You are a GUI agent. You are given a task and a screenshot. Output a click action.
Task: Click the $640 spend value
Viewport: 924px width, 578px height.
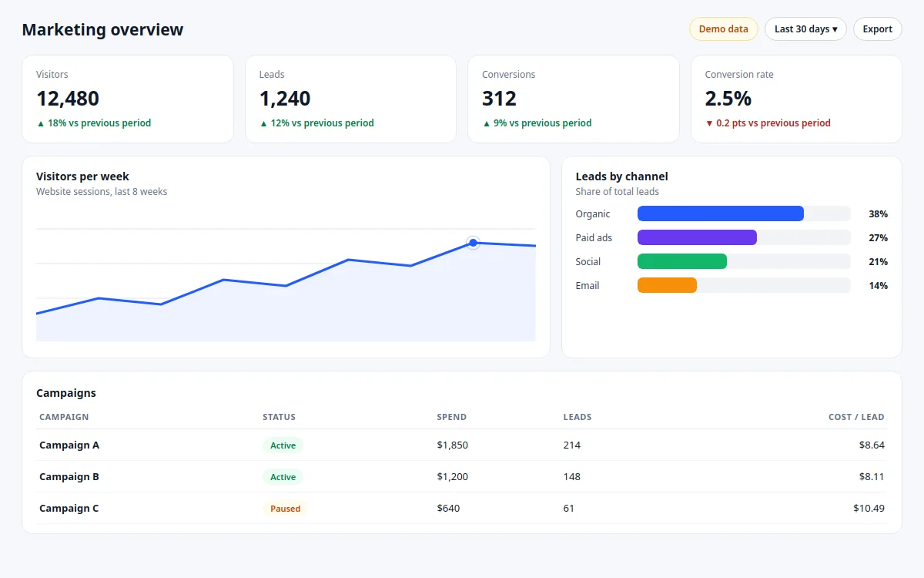tap(448, 508)
